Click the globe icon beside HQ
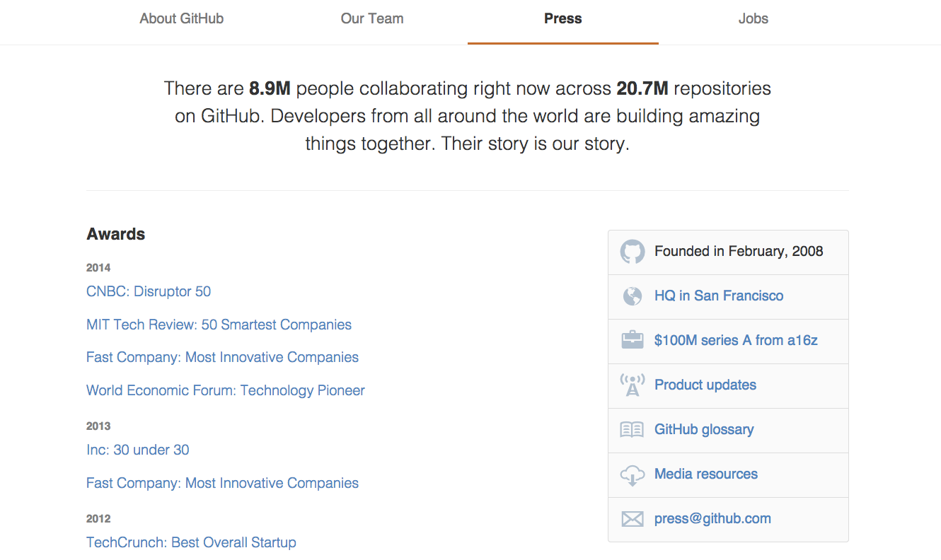 coord(633,296)
